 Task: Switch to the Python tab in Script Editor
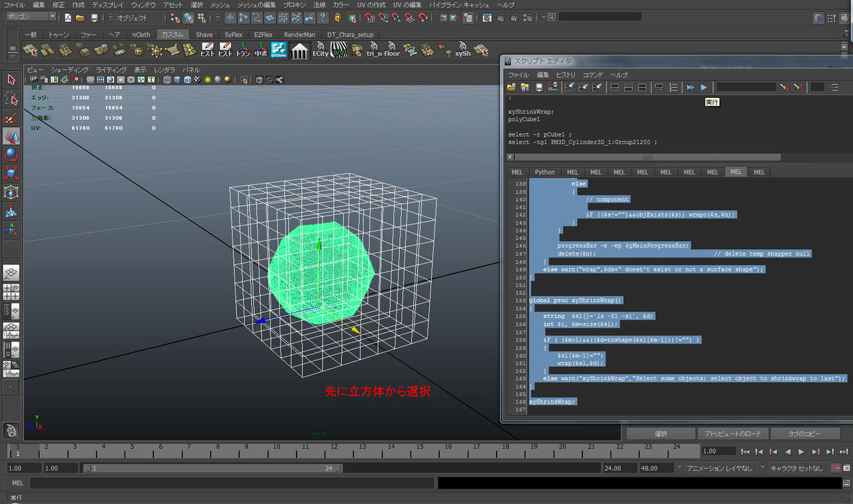pyautogui.click(x=544, y=172)
